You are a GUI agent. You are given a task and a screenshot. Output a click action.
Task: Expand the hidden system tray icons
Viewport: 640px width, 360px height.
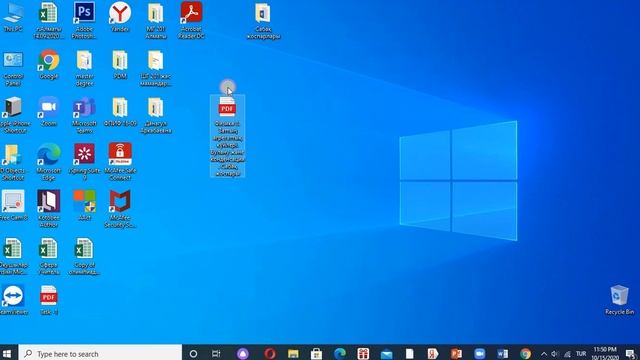click(x=544, y=354)
